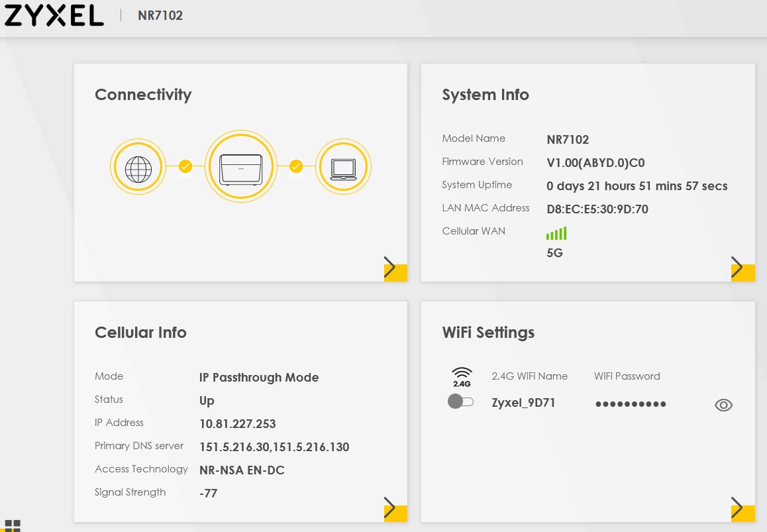Open the grid menu icon at bottom left

pyautogui.click(x=13, y=526)
